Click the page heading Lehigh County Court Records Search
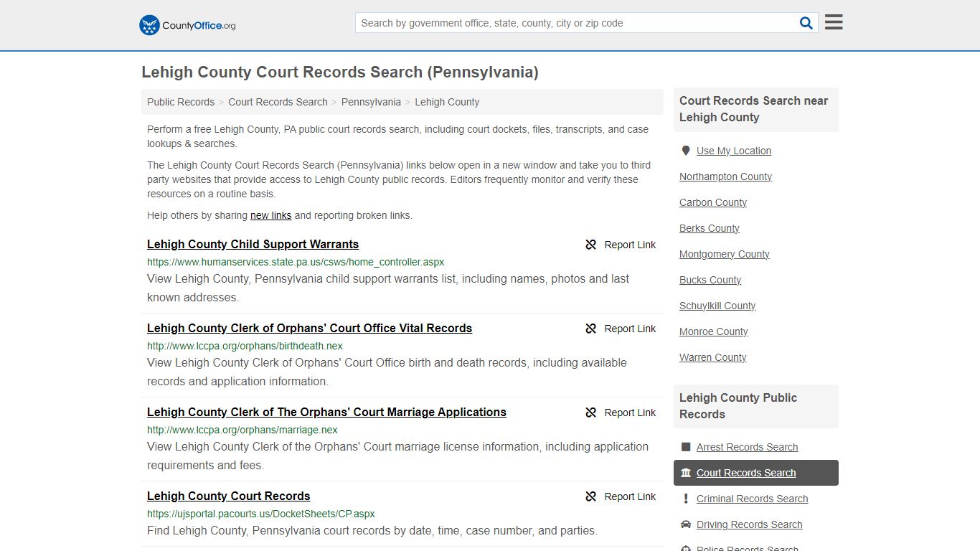 coord(339,72)
